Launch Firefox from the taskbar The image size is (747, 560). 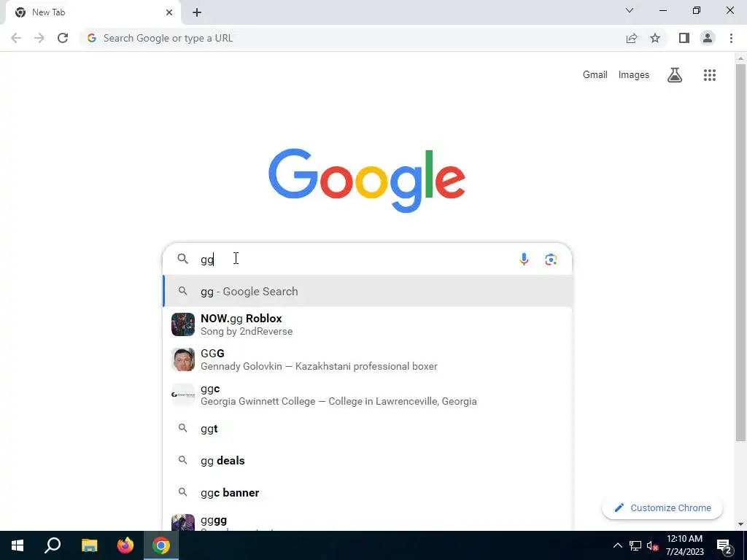tap(125, 545)
